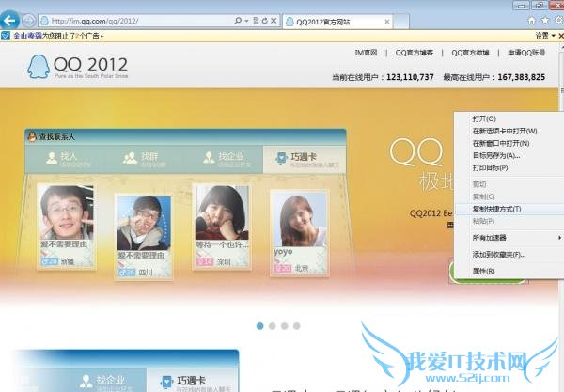This screenshot has height=392, width=564.
Task: Open browser tools gear icon
Action: click(x=559, y=21)
